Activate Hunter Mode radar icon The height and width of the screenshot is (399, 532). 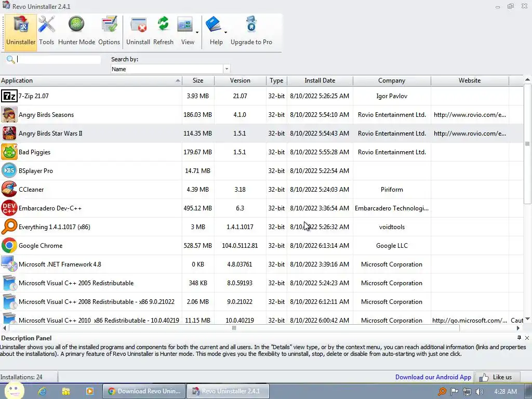[77, 24]
